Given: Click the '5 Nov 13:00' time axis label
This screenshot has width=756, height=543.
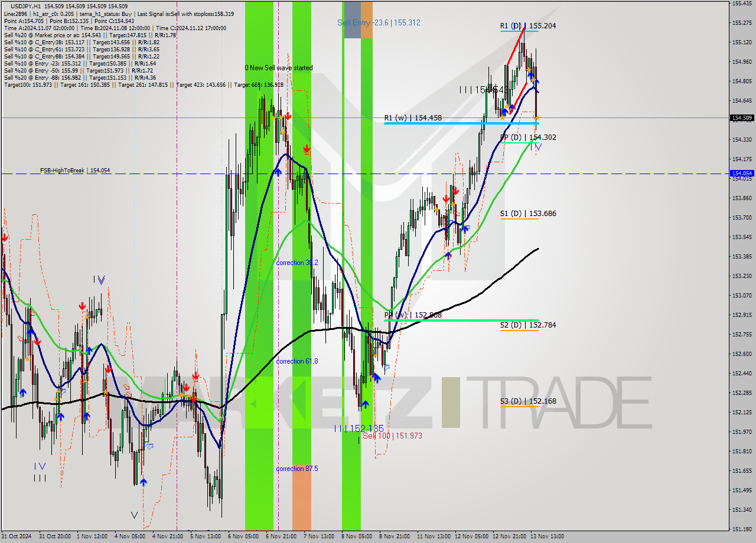Looking at the screenshot, I should (204, 537).
